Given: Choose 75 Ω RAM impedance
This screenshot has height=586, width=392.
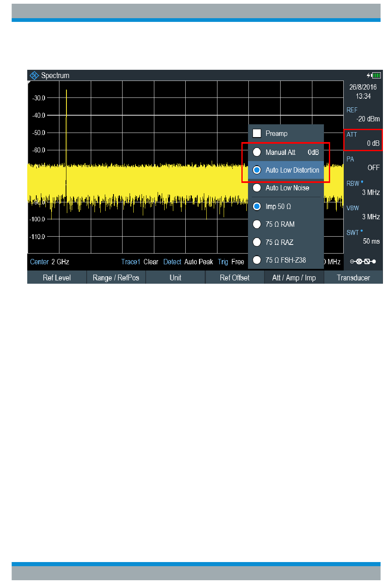Looking at the screenshot, I should click(286, 224).
